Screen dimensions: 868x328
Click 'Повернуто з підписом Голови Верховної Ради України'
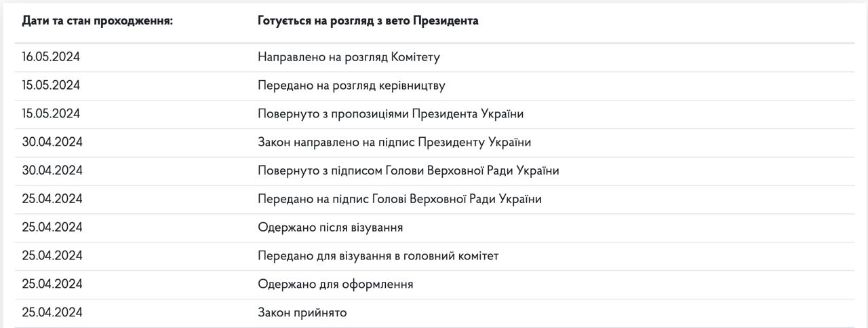[408, 171]
